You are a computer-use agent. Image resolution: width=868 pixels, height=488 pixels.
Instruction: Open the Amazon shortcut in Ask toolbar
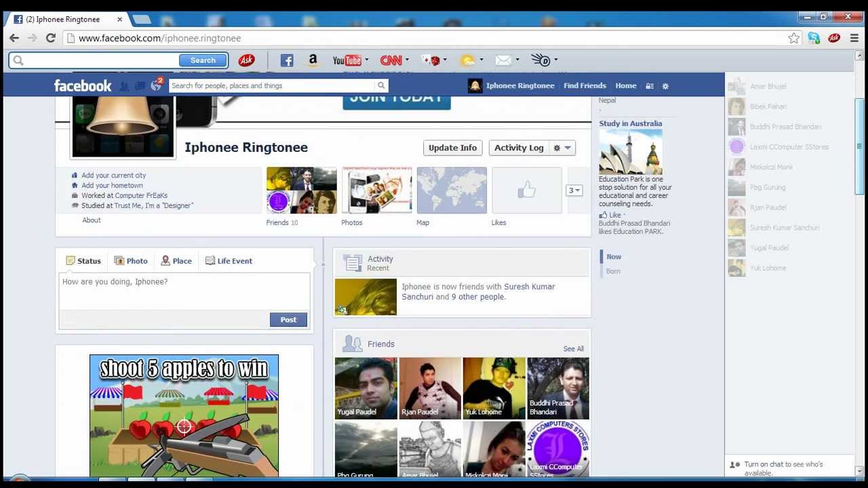click(x=313, y=60)
